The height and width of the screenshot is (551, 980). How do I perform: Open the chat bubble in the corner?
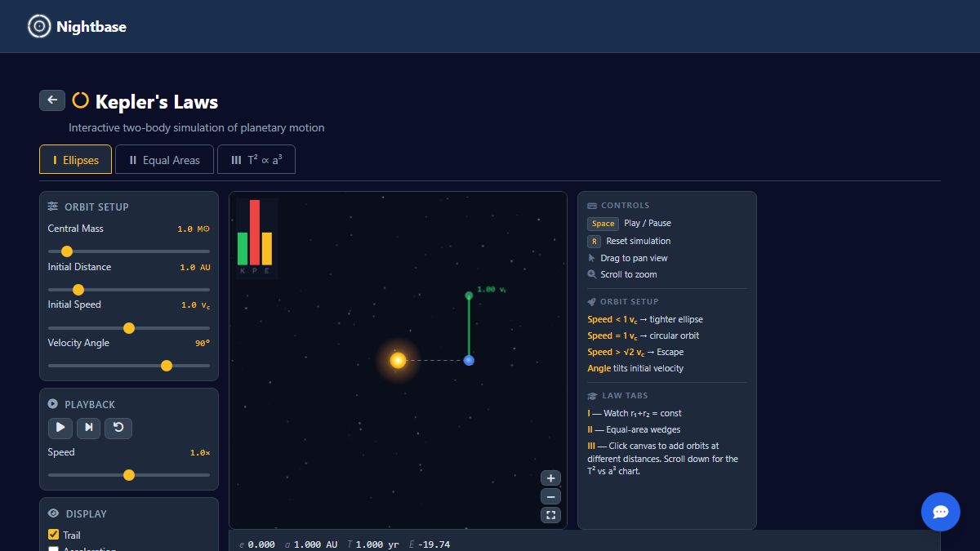[940, 512]
